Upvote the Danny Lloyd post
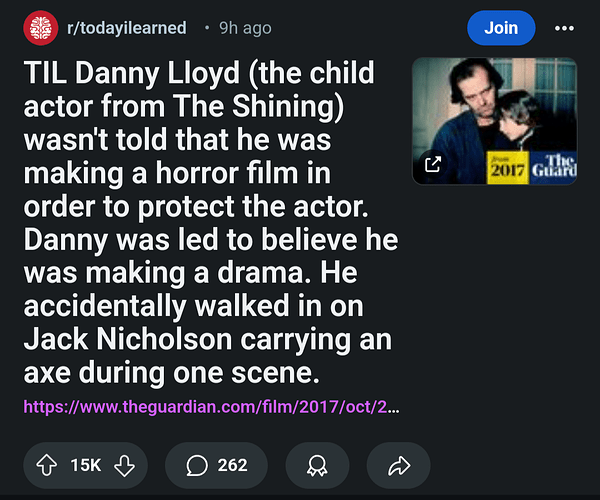This screenshot has height=500, width=600. coord(46,465)
